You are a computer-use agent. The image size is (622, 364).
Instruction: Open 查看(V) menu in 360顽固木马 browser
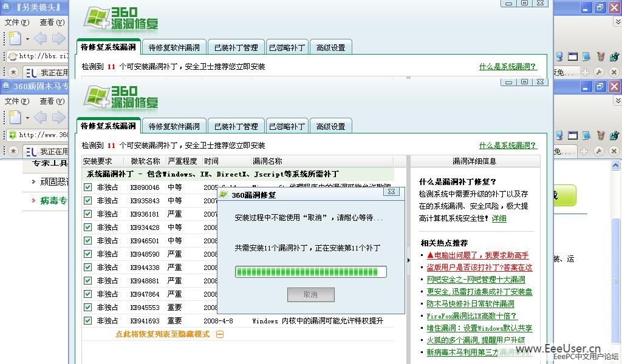click(52, 101)
